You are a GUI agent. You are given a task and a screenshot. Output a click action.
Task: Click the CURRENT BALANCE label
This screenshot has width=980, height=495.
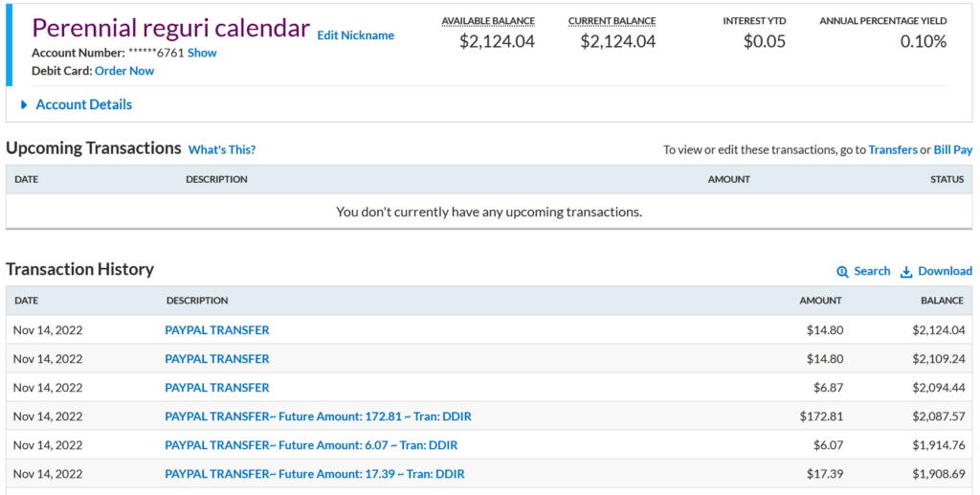[x=612, y=21]
